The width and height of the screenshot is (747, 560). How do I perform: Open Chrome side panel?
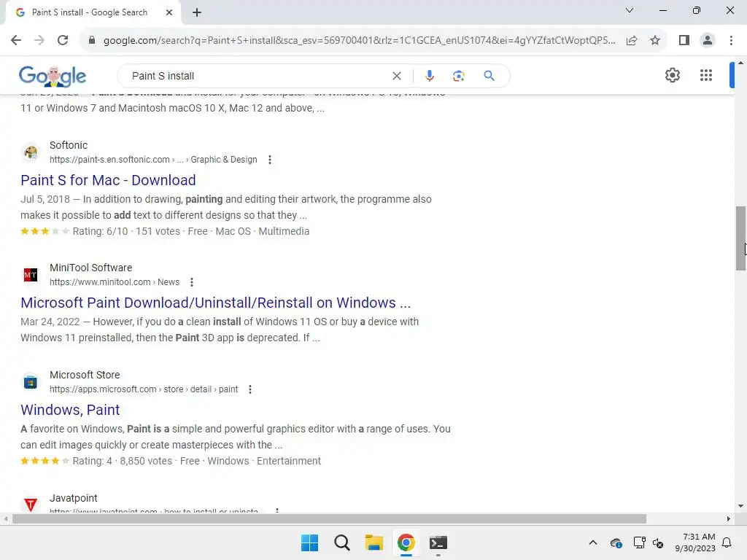point(684,40)
